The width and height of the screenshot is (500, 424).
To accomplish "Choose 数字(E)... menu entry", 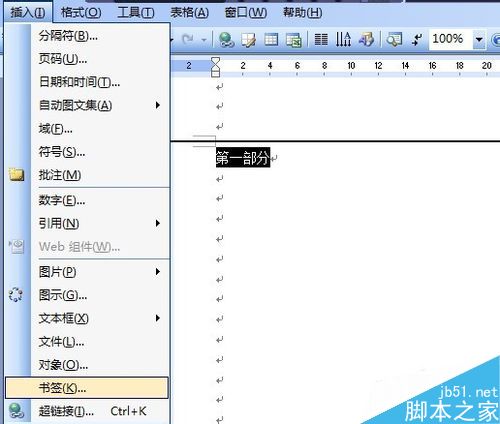I will click(87, 200).
